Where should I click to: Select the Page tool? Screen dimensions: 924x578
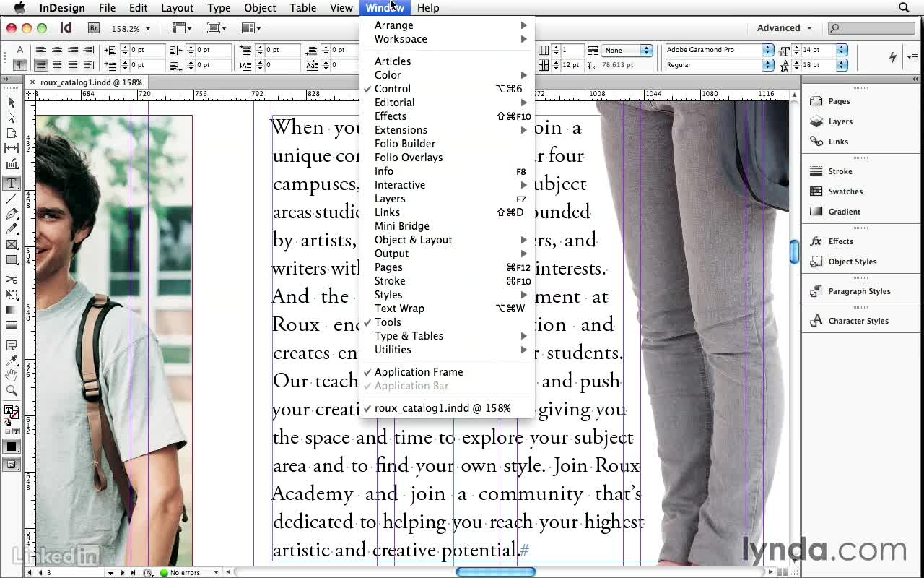point(12,133)
